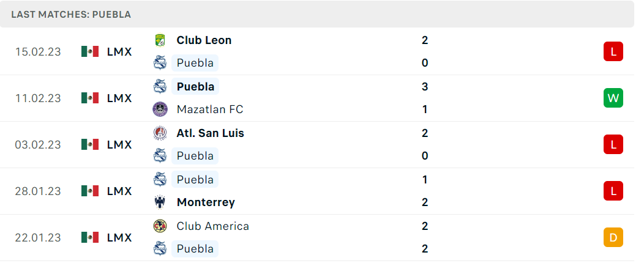The width and height of the screenshot is (644, 266).
Task: Click the Last Matches: Puebla header
Action: coord(71,14)
